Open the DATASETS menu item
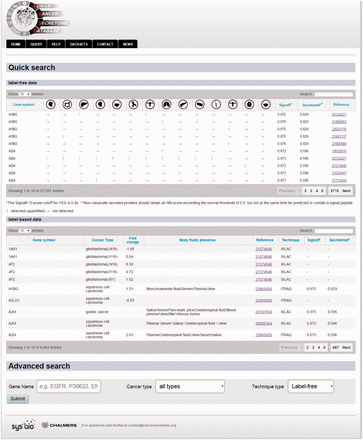This screenshot has width=363, height=440. tap(79, 44)
